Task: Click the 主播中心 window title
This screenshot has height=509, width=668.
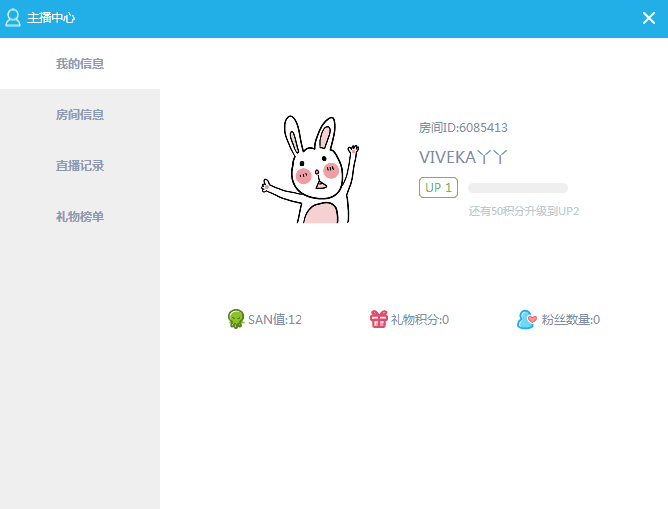Action: [51, 18]
